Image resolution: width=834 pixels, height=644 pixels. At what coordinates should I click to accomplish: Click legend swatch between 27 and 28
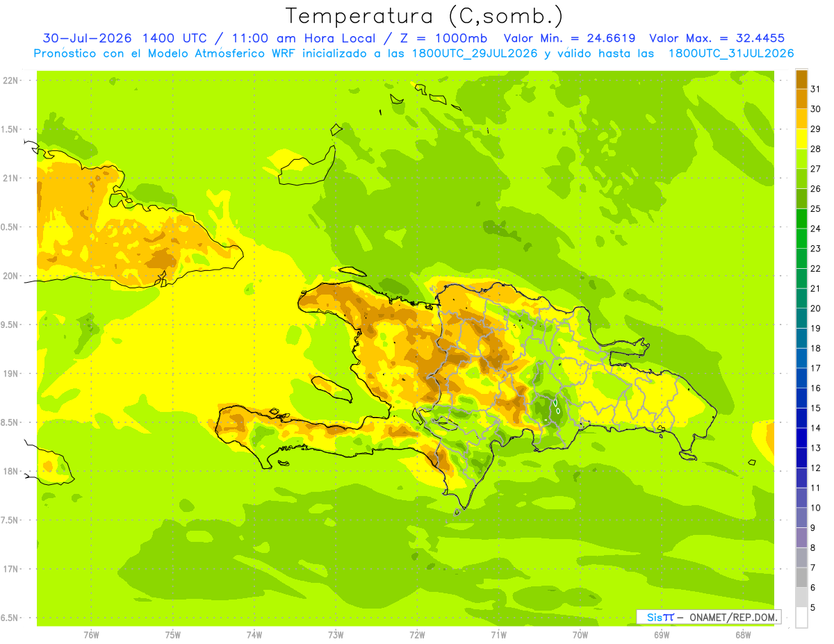point(801,158)
